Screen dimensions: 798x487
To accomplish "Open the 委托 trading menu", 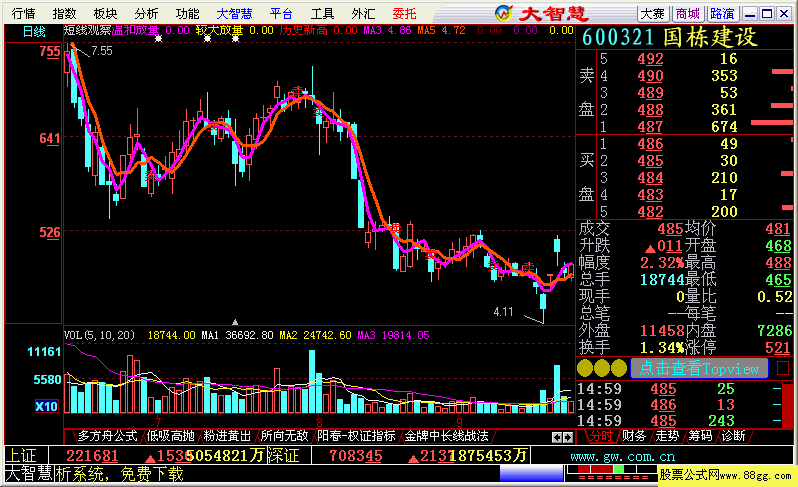I will tap(404, 13).
